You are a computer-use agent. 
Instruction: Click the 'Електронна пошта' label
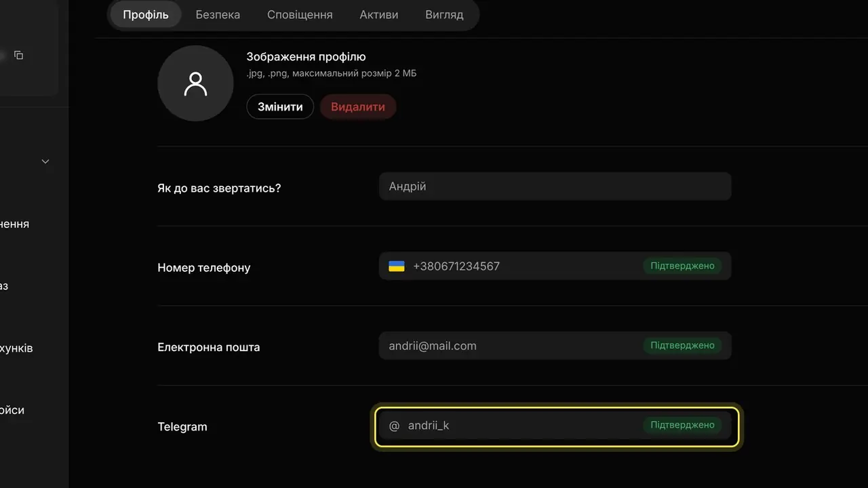click(x=209, y=347)
